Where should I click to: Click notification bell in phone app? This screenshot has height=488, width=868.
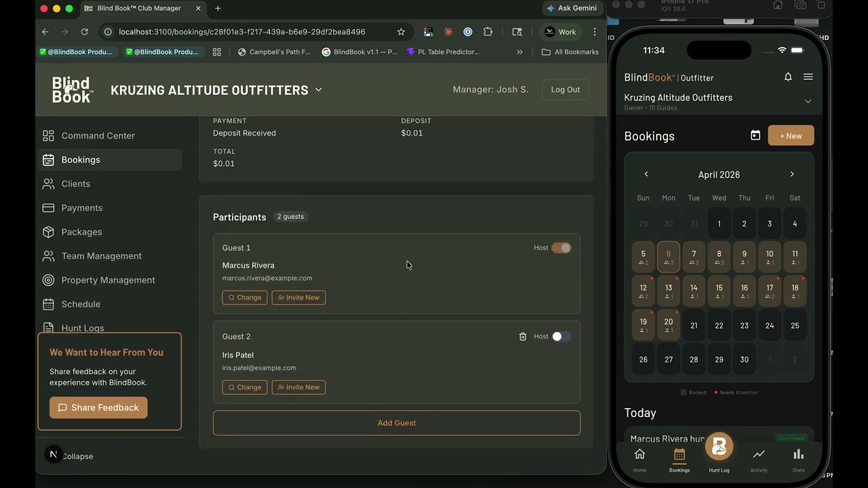point(788,77)
